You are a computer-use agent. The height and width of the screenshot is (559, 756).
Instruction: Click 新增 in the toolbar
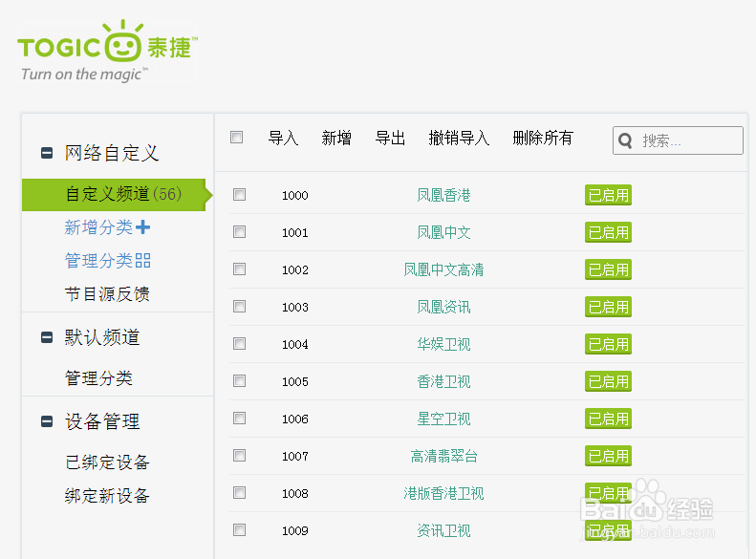tap(336, 138)
